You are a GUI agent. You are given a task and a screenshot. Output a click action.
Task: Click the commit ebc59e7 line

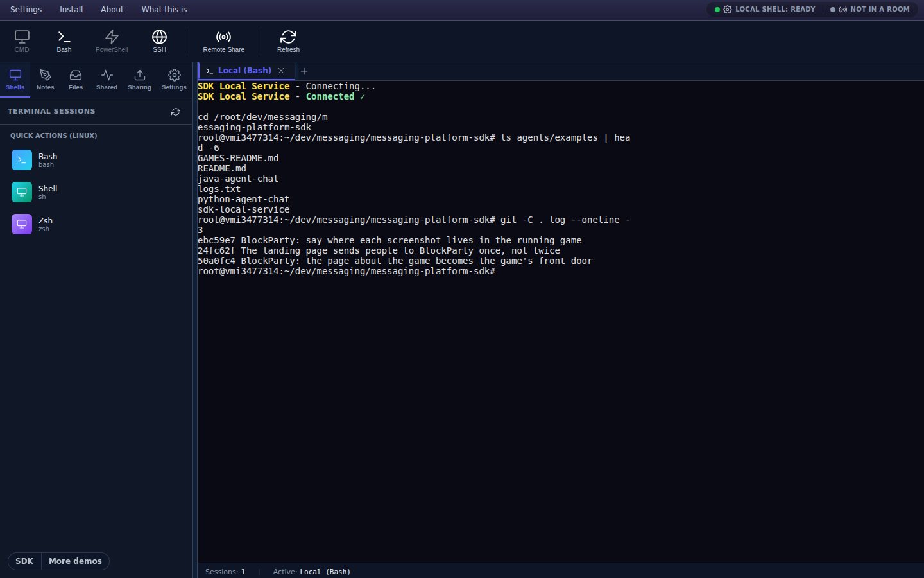pyautogui.click(x=389, y=240)
